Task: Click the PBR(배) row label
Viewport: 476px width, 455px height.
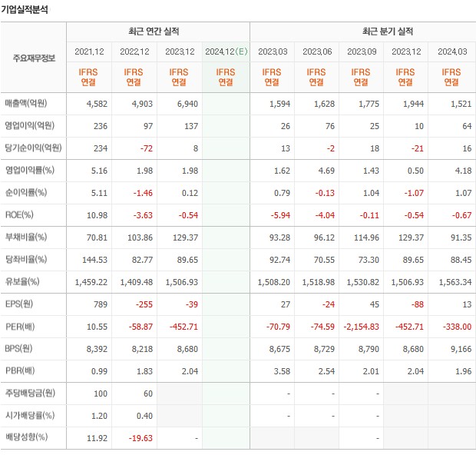Action: point(20,370)
